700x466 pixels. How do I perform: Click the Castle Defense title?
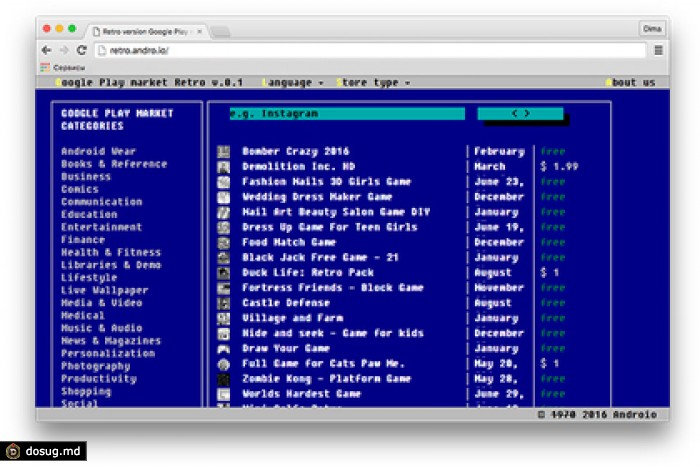[x=286, y=303]
